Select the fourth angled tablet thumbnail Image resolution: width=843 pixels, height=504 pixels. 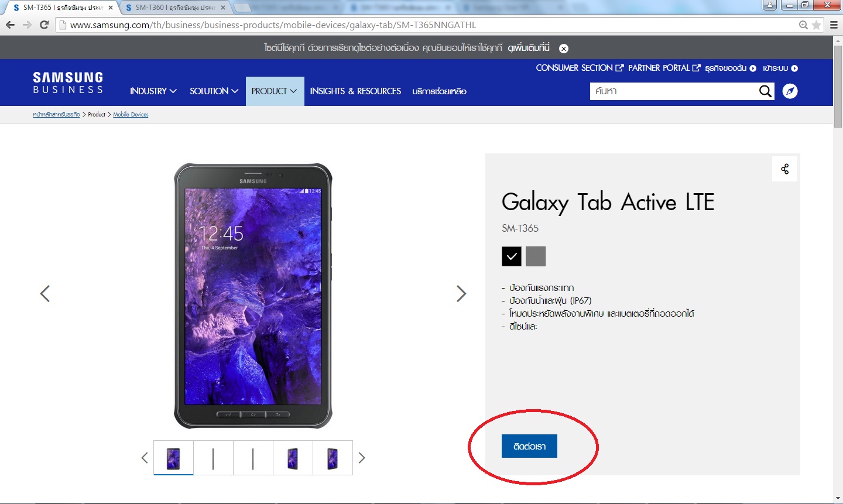point(293,458)
